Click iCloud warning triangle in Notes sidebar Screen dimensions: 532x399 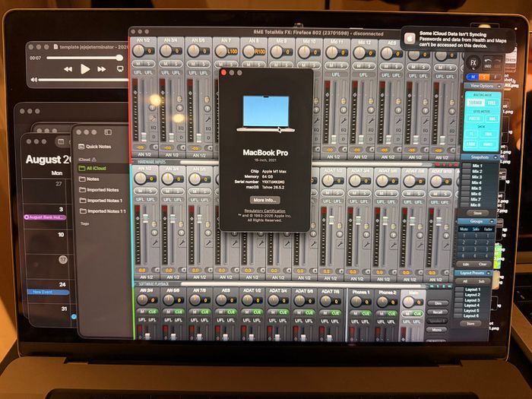coord(94,159)
